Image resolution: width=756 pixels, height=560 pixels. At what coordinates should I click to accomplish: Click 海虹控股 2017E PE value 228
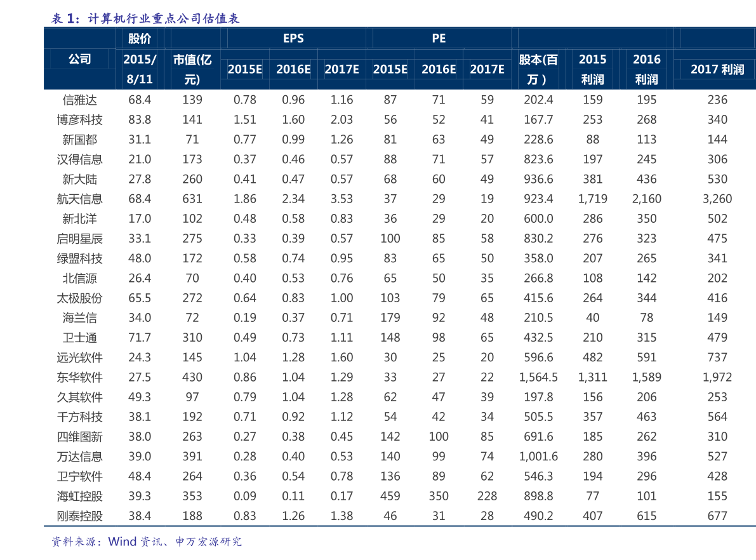(487, 496)
